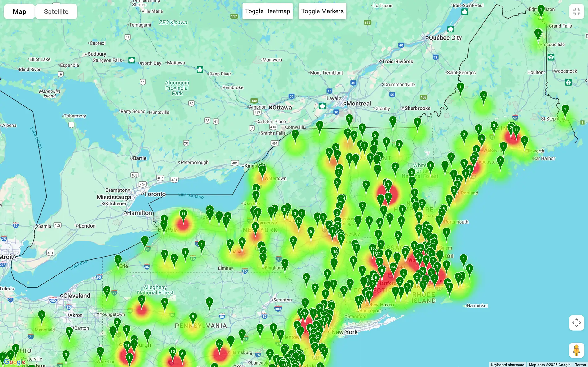Screen dimensions: 588x367
Task: Exit fullscreen map view
Action: click(577, 11)
